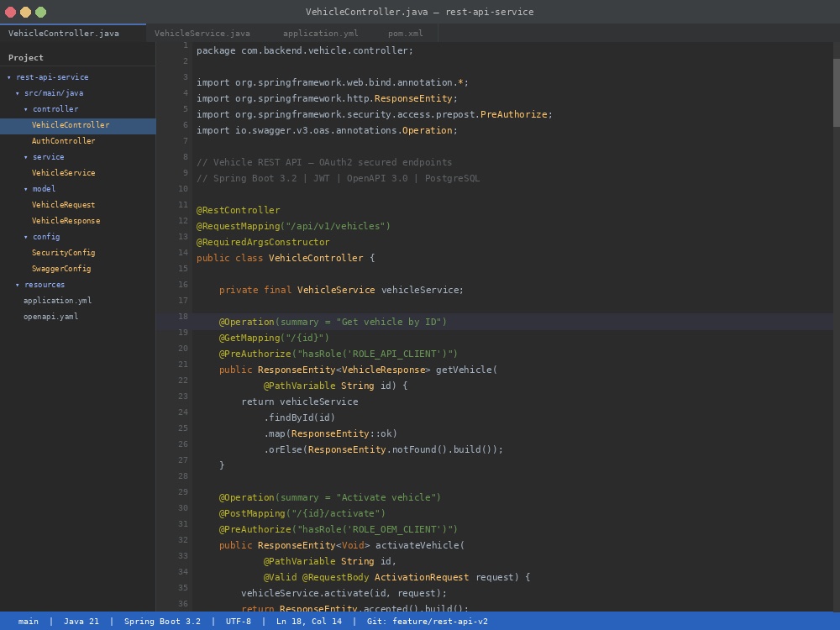Collapse the model package arrow

(26, 189)
